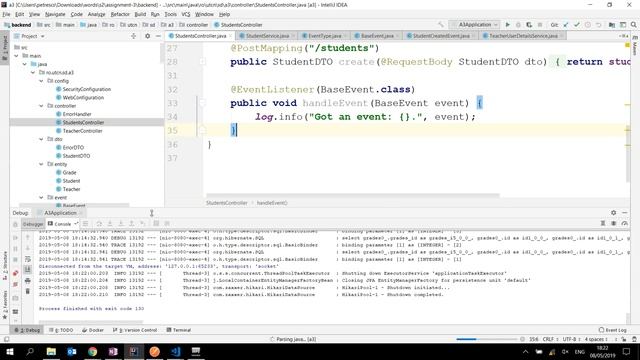Screen dimensions: 640x360
Task: Open the Event Log
Action: [x=612, y=330]
